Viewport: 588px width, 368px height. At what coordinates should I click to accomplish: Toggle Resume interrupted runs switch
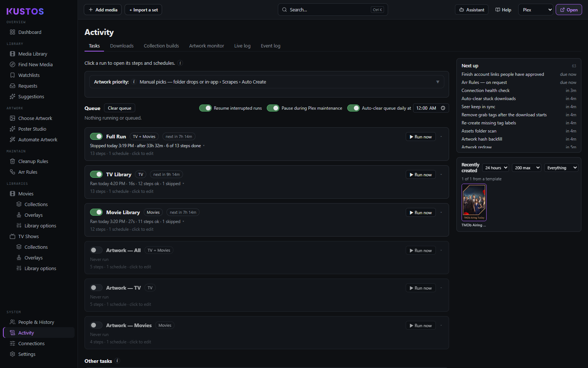[205, 108]
